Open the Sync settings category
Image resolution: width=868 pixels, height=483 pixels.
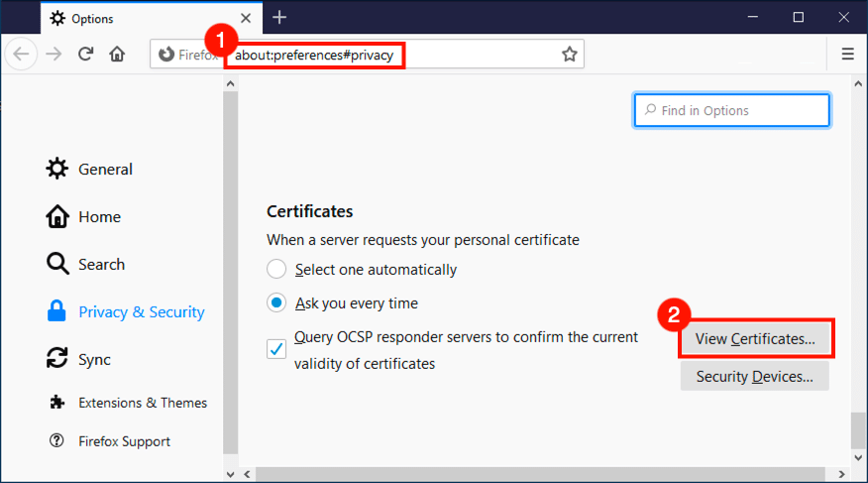click(x=94, y=360)
